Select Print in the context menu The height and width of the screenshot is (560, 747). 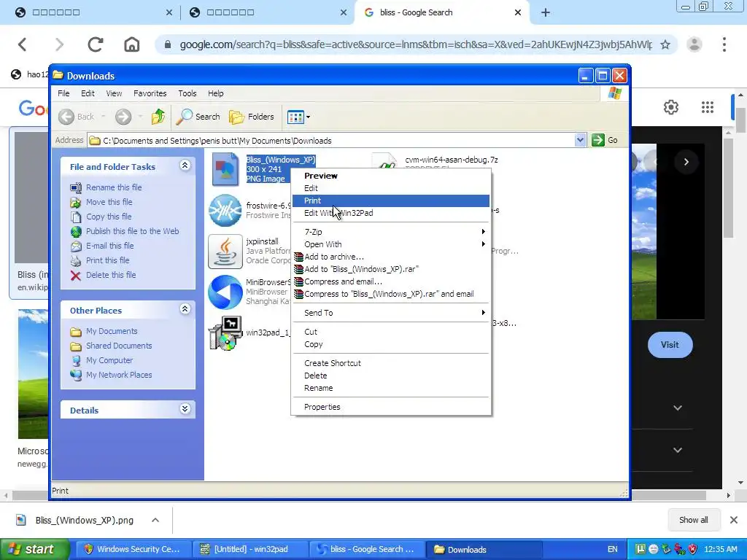[391, 201]
